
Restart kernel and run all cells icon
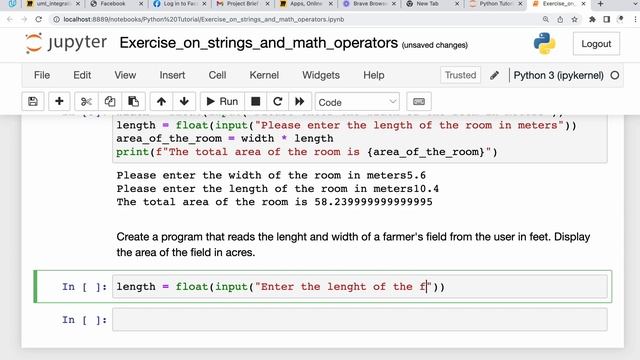tap(300, 102)
